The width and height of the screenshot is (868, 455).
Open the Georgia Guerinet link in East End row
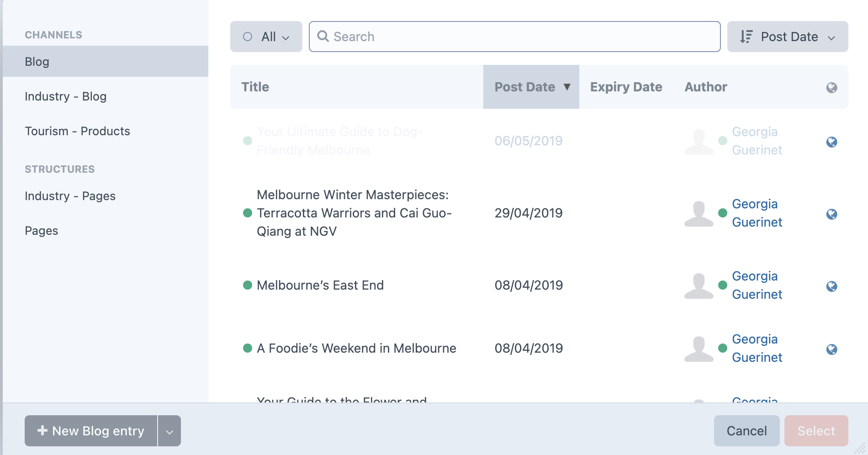757,285
